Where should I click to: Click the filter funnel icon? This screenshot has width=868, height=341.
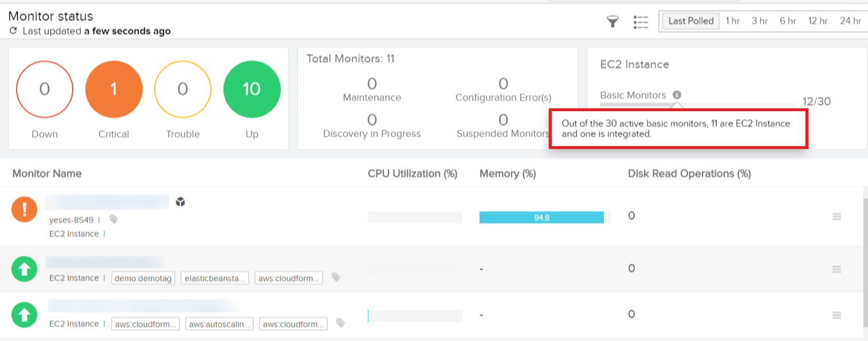[613, 22]
